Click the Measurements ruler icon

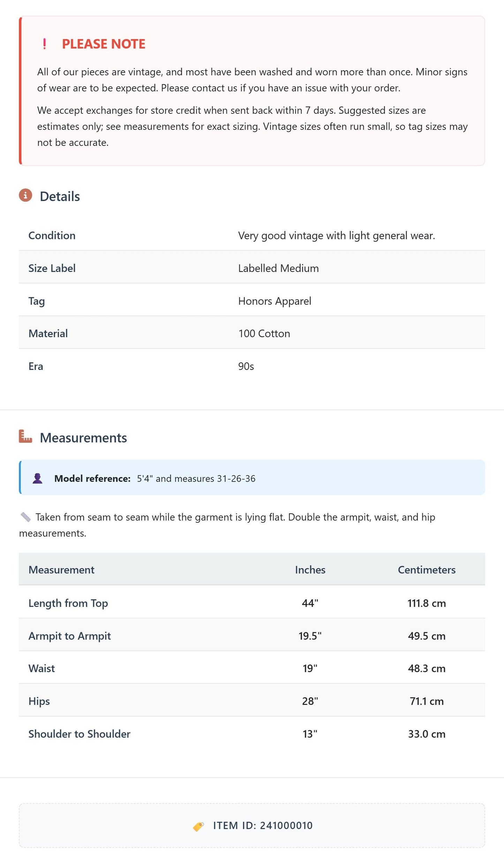[x=25, y=436]
